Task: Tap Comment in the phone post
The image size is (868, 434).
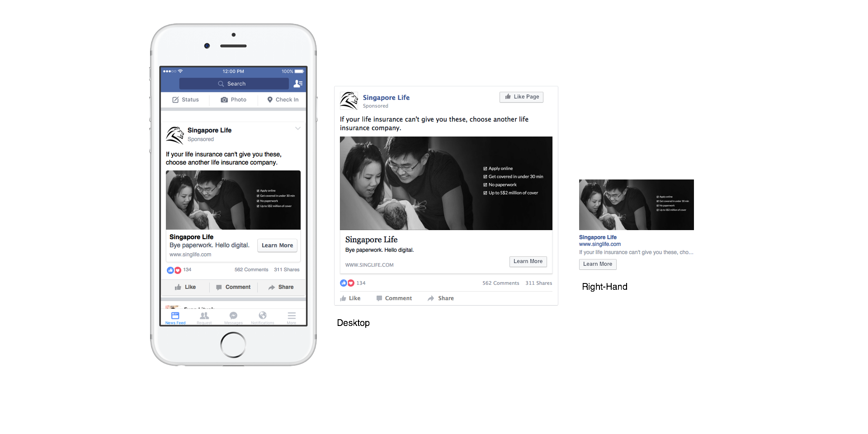Action: point(233,287)
